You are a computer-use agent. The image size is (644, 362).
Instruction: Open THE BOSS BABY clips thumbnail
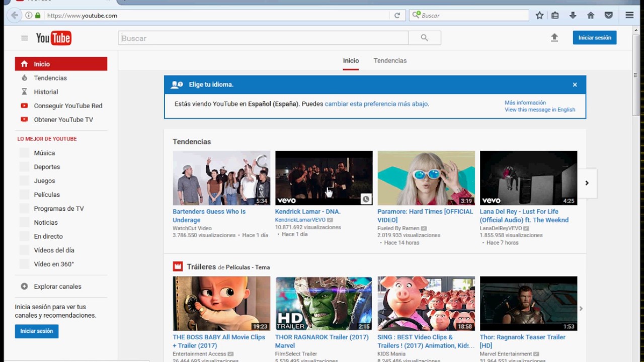pos(221,304)
